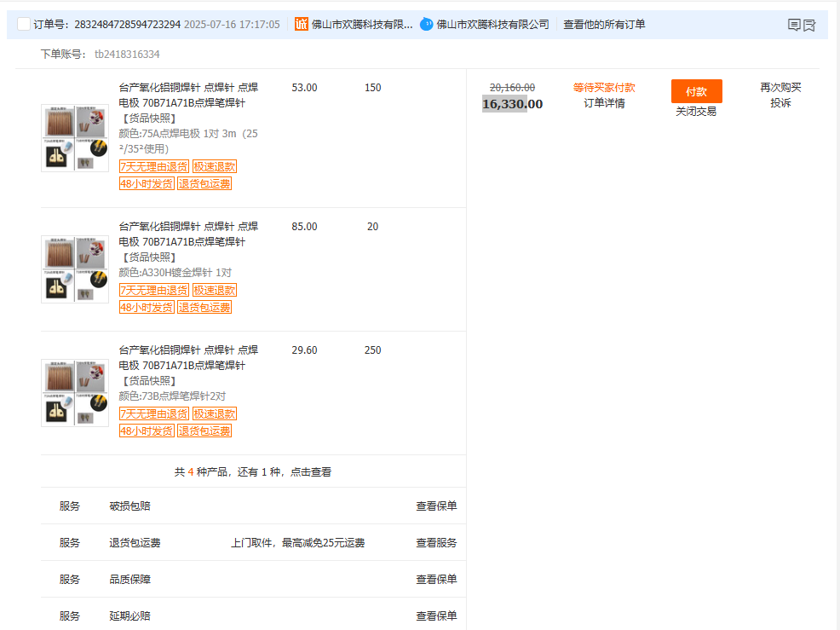Expand remaining products via 点击查看
Viewport: 840px width, 630px height.
click(x=311, y=471)
